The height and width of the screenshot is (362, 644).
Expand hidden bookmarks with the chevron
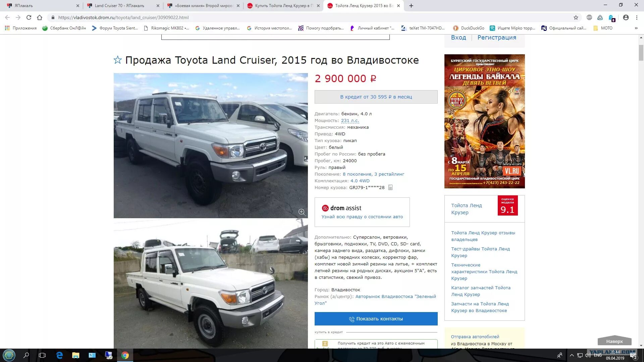[636, 28]
